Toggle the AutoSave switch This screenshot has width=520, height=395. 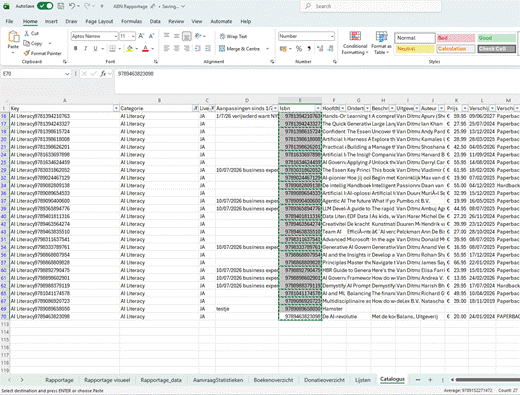click(45, 6)
